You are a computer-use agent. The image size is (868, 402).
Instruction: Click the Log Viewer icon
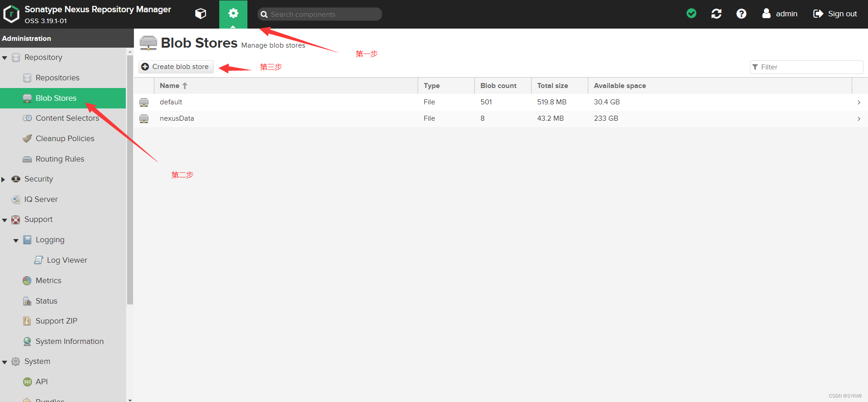(39, 260)
